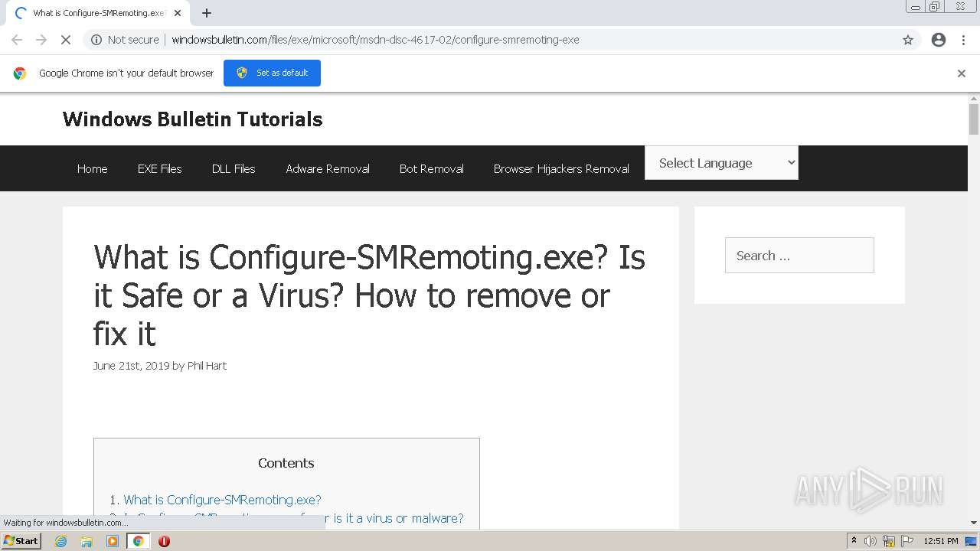Image resolution: width=980 pixels, height=551 pixels.
Task: Go back to the previous page
Action: [17, 40]
